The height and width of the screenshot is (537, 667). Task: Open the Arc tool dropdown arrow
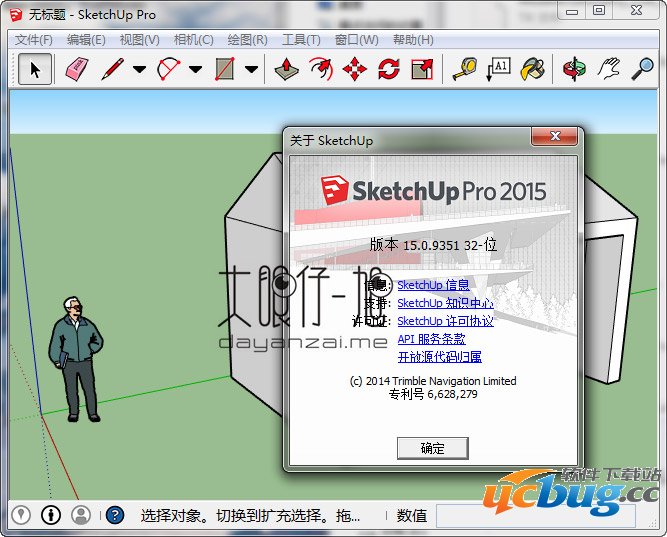(195, 69)
